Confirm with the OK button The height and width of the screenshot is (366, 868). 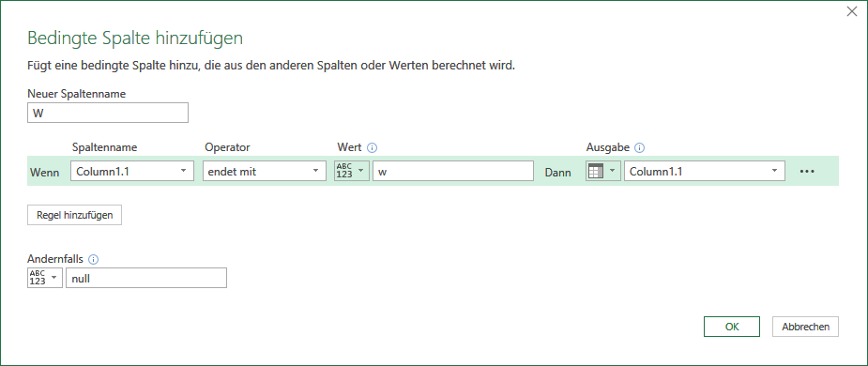pos(732,327)
